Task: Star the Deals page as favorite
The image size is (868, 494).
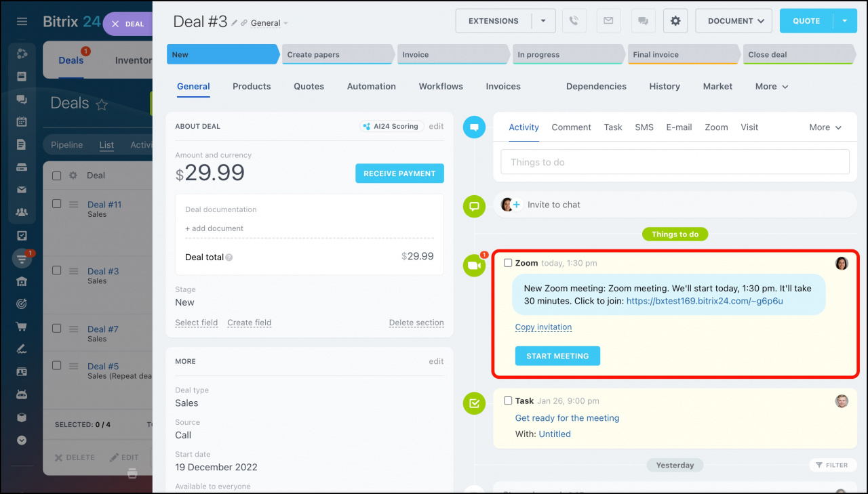Action: 102,104
